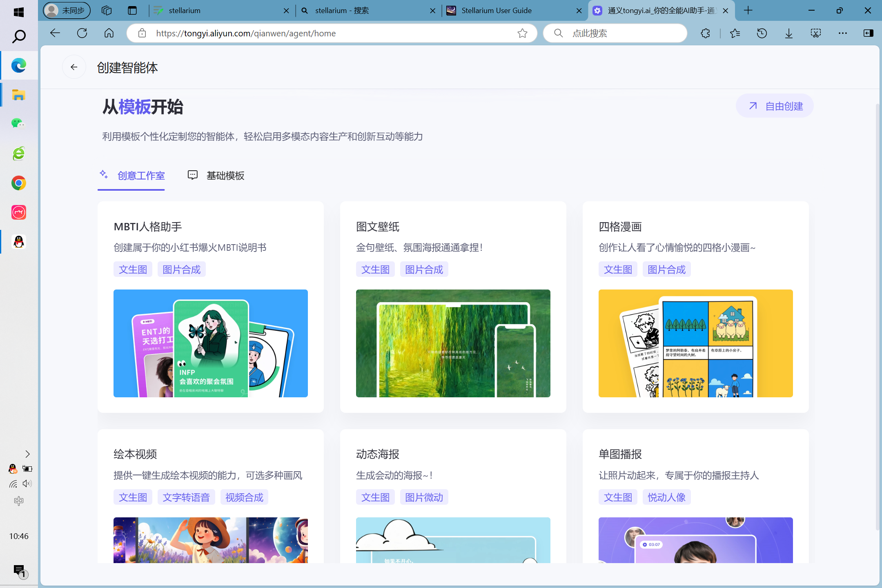Select the 基础模板 tab
Screen dimensions: 882x588
coord(216,176)
